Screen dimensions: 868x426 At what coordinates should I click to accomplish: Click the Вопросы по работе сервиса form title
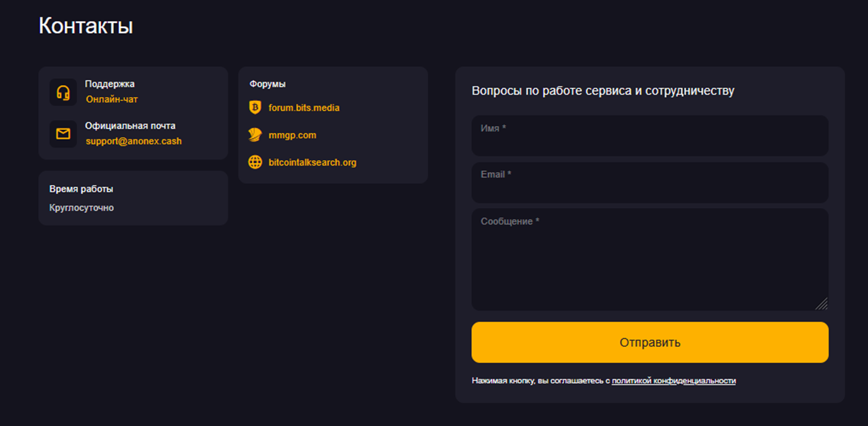click(x=603, y=91)
